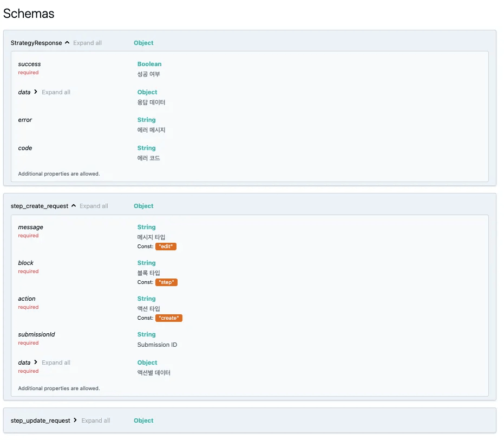Click Expand all beside step_create_request title
The height and width of the screenshot is (440, 504).
pos(94,206)
